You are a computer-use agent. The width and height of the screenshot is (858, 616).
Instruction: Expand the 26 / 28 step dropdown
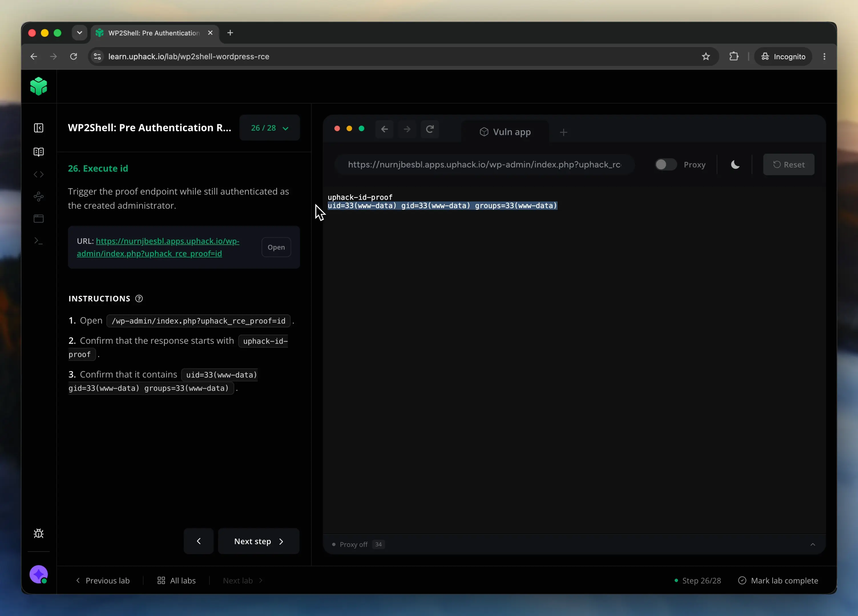coord(270,128)
